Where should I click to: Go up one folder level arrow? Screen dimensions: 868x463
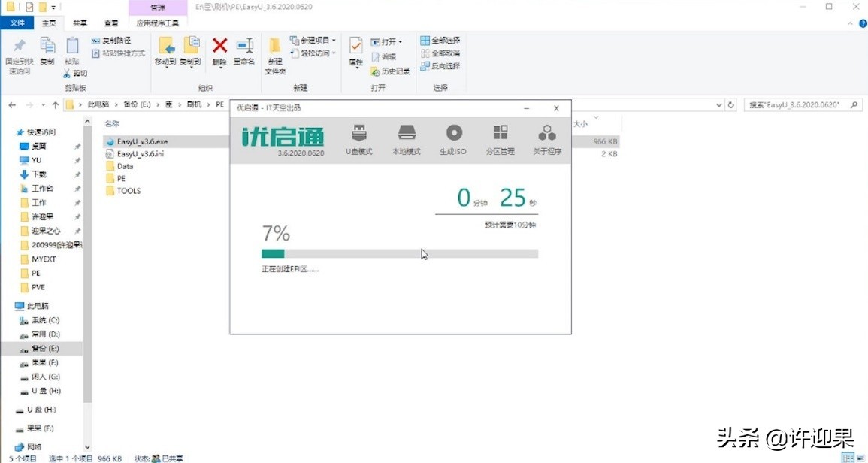56,104
